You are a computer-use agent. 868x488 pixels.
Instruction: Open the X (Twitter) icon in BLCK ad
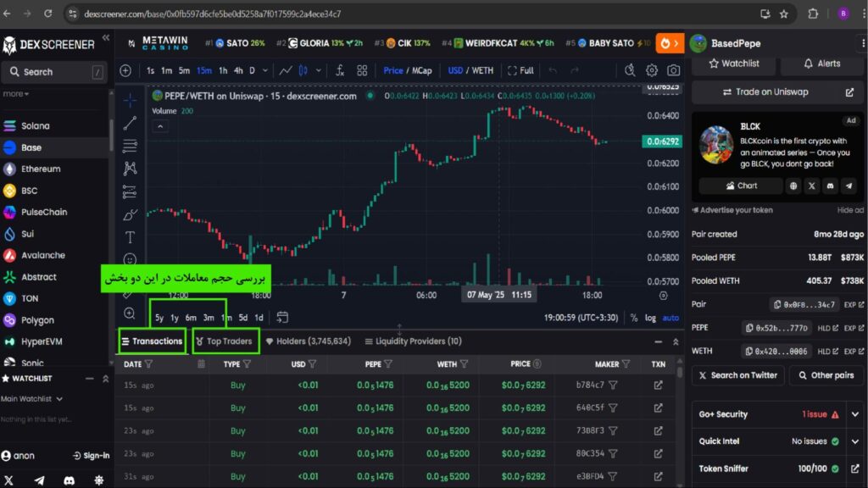(x=811, y=186)
